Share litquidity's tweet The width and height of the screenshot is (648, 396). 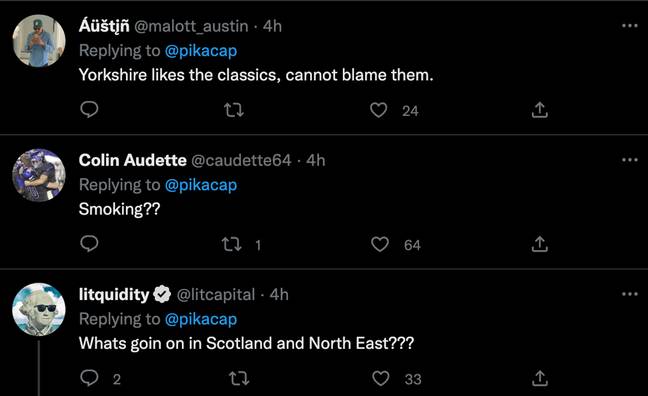click(540, 378)
